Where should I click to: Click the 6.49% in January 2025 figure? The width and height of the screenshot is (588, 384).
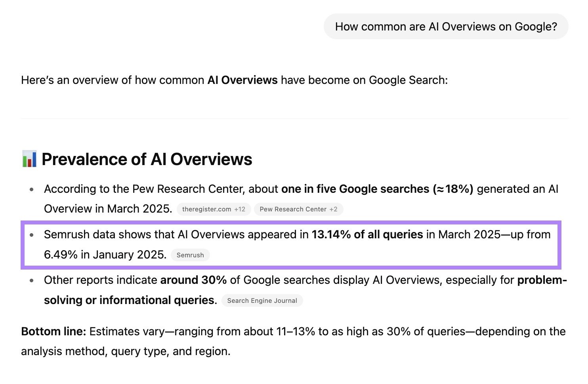point(105,255)
